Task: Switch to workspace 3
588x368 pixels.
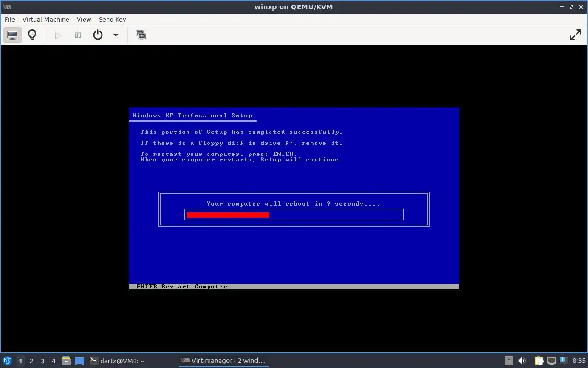Action: [42, 361]
